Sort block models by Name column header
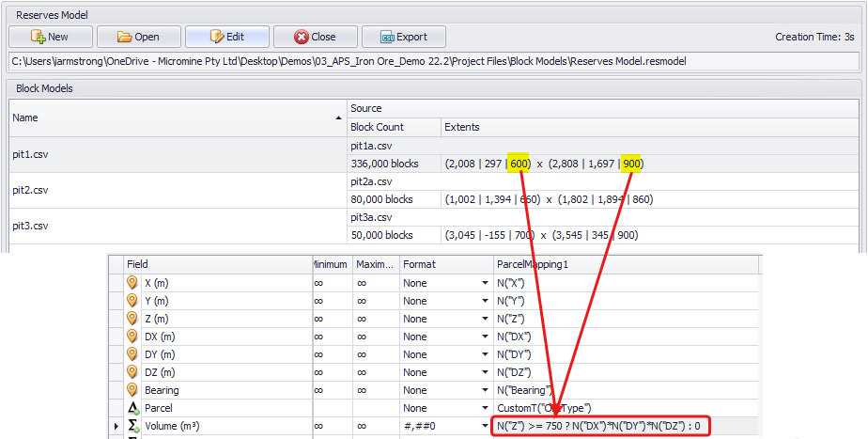This screenshot has height=439, width=868. click(x=178, y=118)
